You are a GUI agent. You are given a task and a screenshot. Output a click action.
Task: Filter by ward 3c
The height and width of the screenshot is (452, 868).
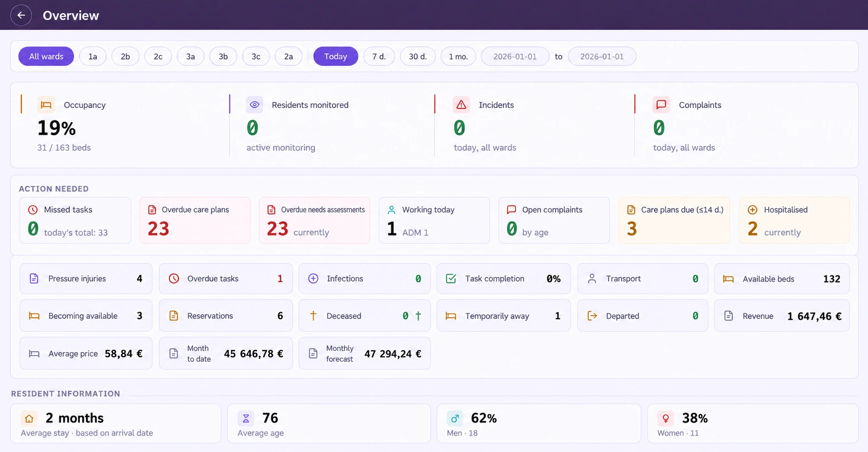point(256,56)
